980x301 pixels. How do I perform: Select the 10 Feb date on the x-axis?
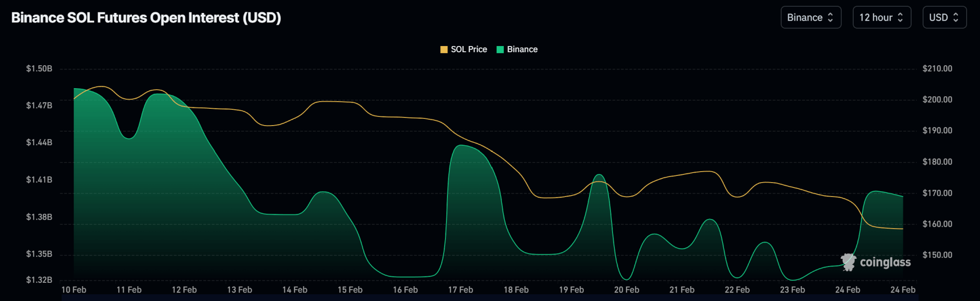[x=74, y=290]
